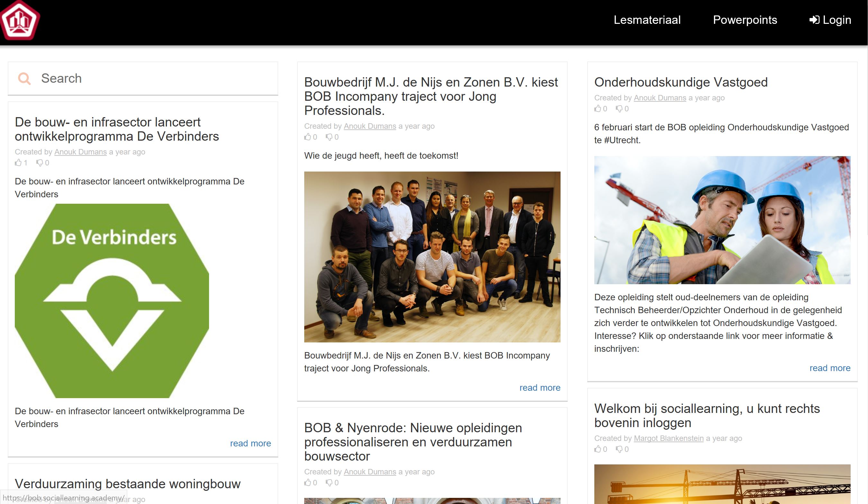
Task: Click the orange search magnifier icon
Action: 24,79
